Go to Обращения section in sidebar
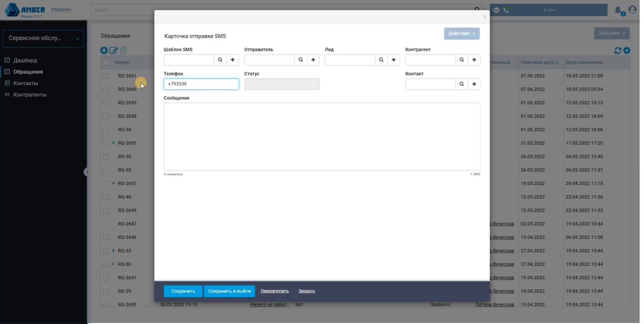 [x=28, y=72]
